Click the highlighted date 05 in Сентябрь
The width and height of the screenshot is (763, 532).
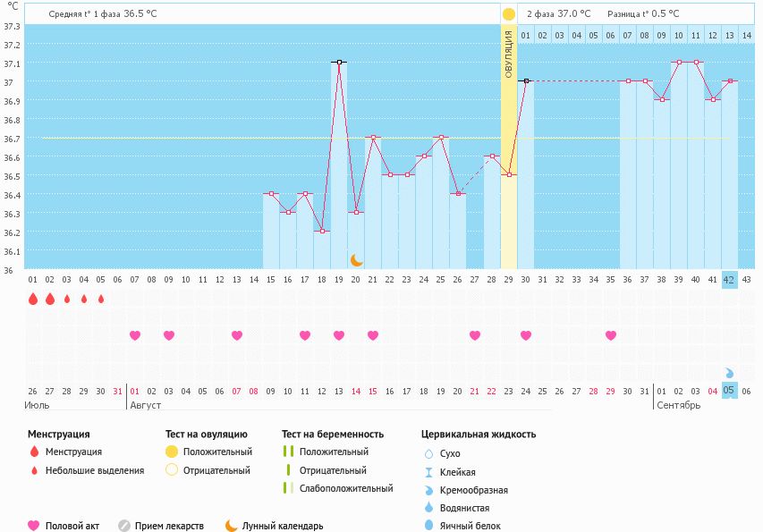[x=729, y=391]
